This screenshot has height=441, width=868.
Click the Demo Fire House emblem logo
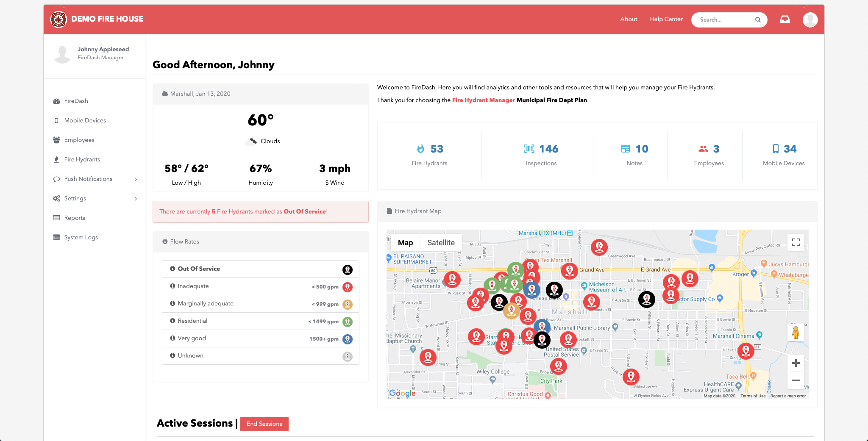pyautogui.click(x=58, y=19)
